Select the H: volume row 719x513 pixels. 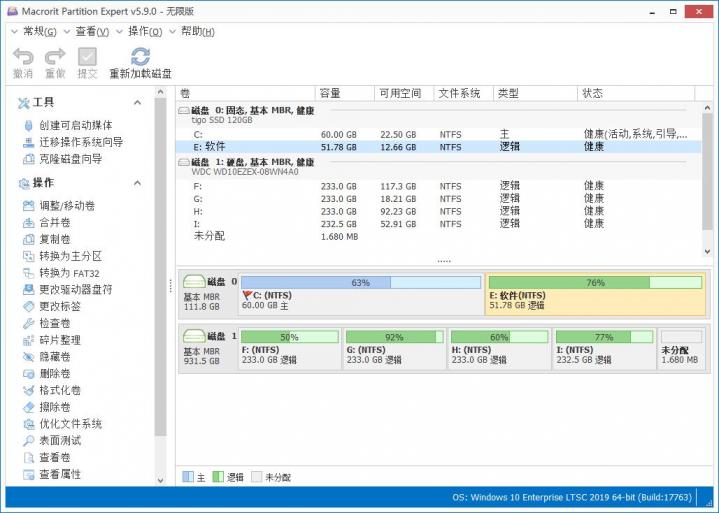tap(439, 211)
